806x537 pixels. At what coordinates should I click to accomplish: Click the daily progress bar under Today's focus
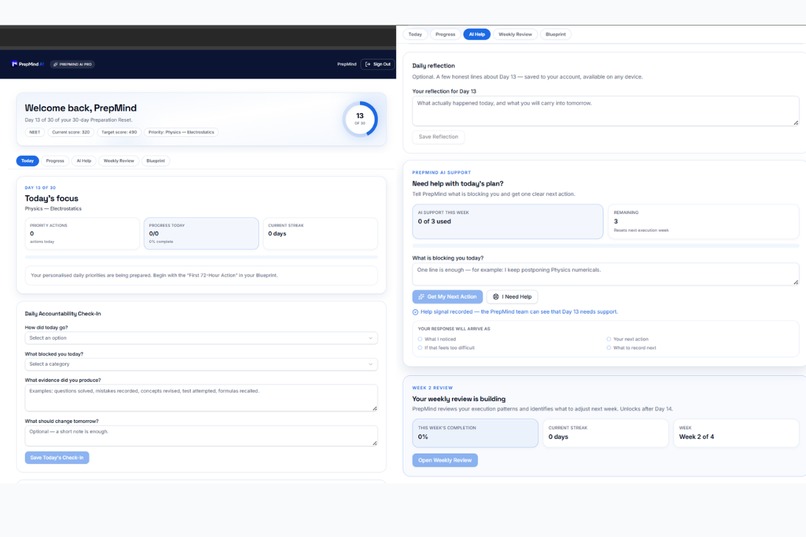[x=201, y=257]
